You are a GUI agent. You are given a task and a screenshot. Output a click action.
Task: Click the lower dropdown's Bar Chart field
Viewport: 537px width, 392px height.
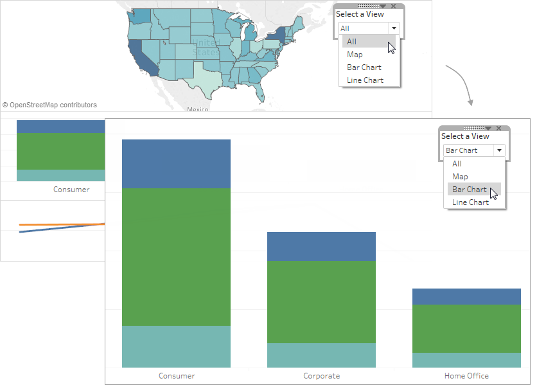pos(468,150)
